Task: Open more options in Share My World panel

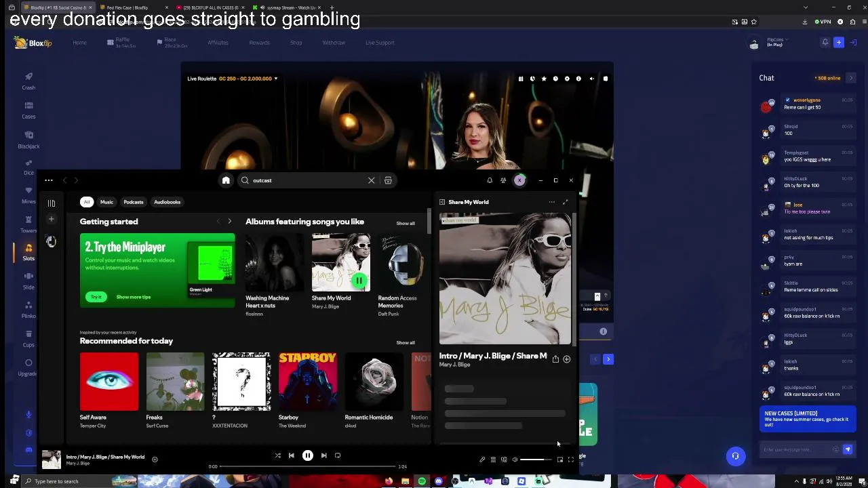Action: click(551, 202)
